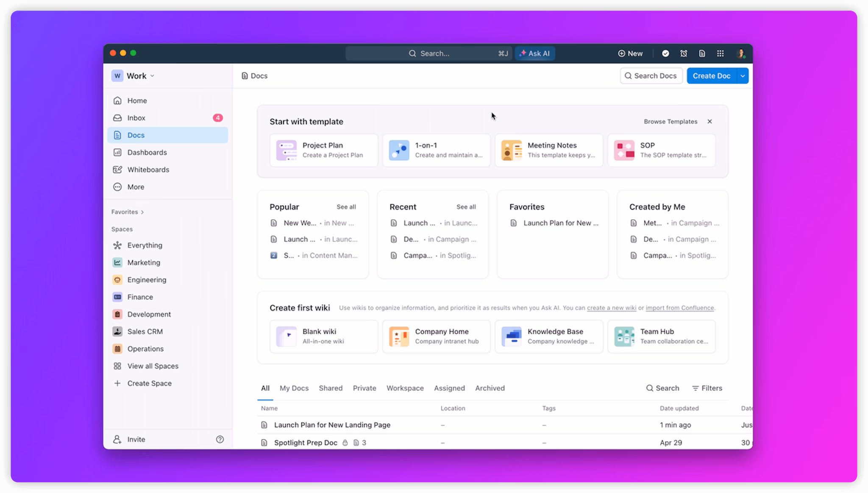Click the Search Docs button
The height and width of the screenshot is (493, 868).
[x=651, y=76]
